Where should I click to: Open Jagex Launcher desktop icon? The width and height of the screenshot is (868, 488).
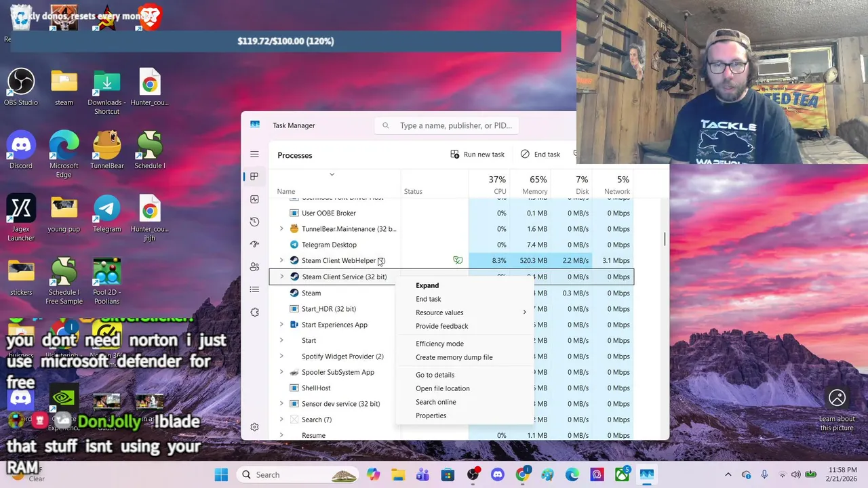point(21,218)
